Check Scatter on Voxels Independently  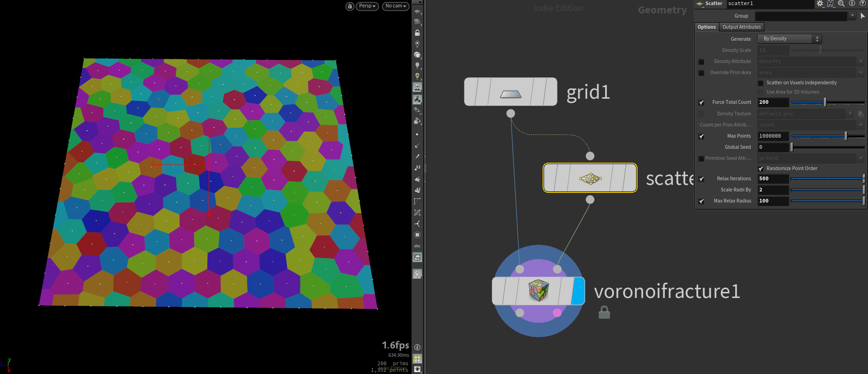point(761,83)
